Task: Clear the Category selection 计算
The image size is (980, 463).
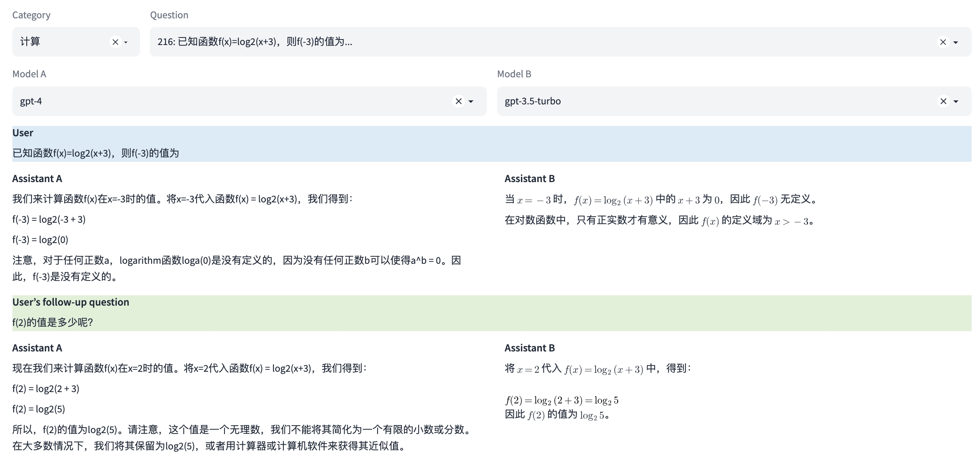Action: [x=115, y=42]
